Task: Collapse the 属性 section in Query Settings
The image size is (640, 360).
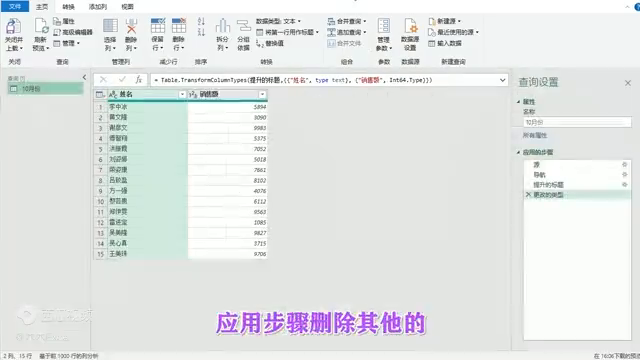Action: coord(518,102)
